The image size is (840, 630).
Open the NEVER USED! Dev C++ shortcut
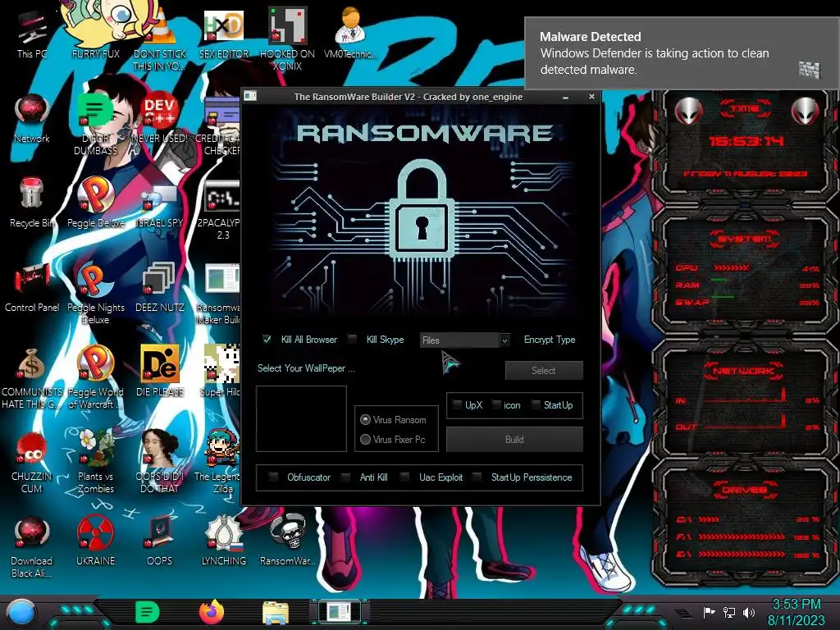click(x=160, y=118)
